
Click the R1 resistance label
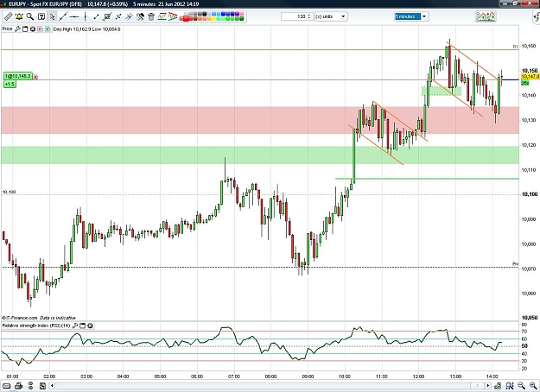[x=515, y=47]
